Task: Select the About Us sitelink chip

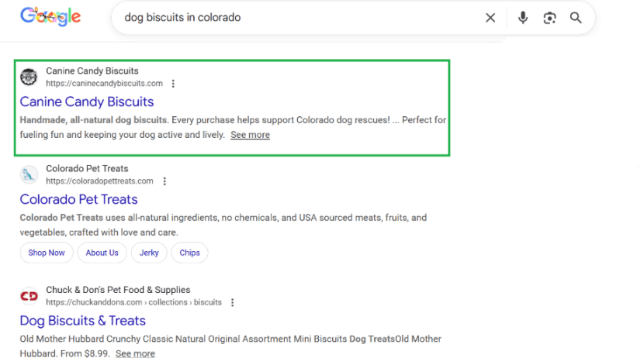Action: (102, 253)
